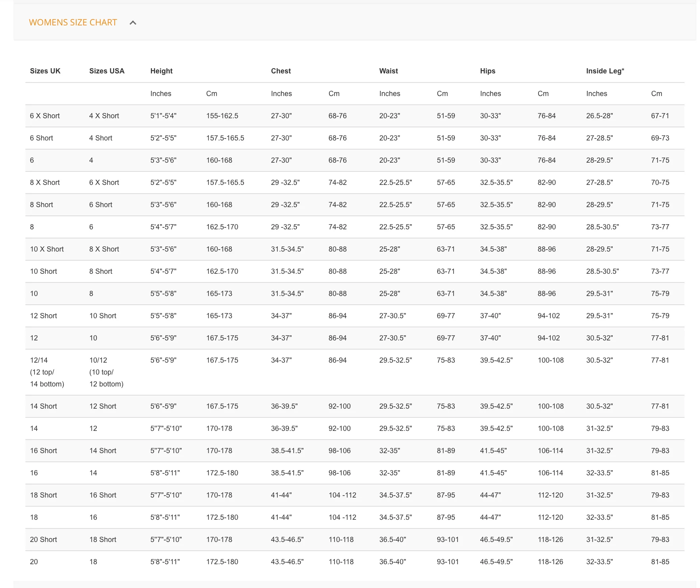This screenshot has width=700, height=588.
Task: Click the 8 X Short UK size cell
Action: coord(45,183)
